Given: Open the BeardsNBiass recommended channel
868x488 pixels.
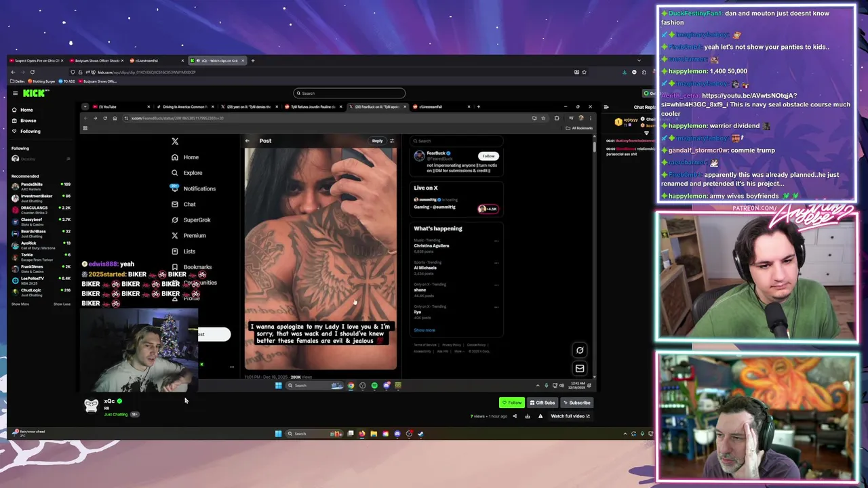Looking at the screenshot, I should 41,233.
